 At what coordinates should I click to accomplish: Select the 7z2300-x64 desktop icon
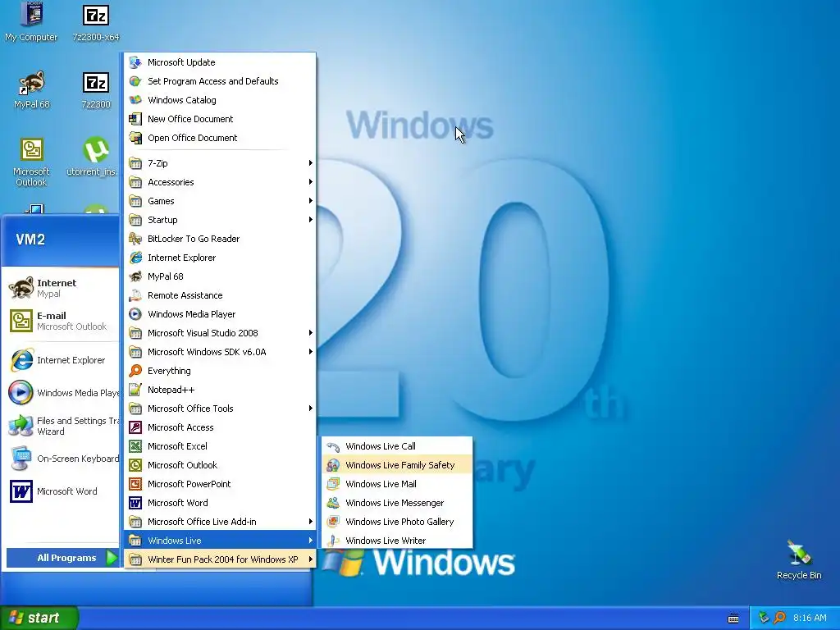pyautogui.click(x=96, y=22)
